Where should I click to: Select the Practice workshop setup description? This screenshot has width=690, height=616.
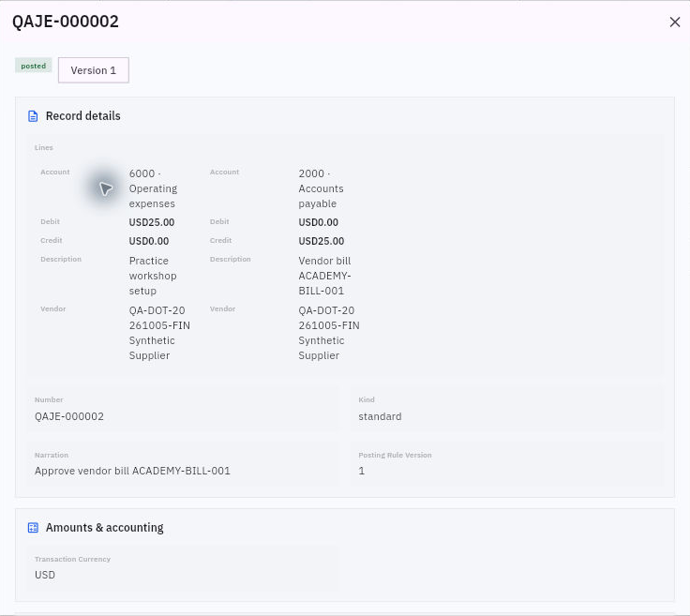[x=152, y=276]
